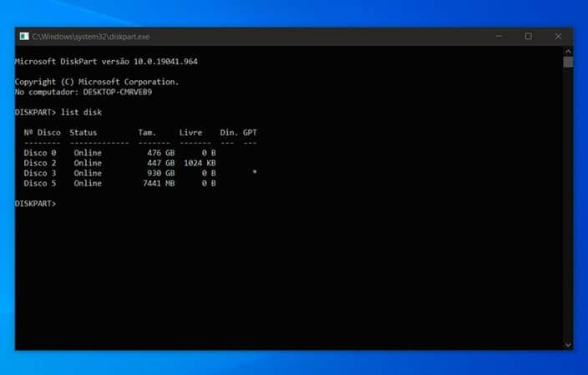Close the diskpart.exe window

pos(558,37)
